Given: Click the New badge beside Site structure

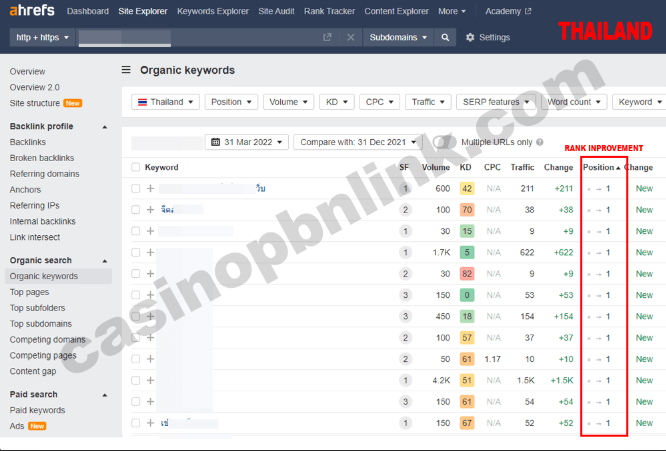Looking at the screenshot, I should [x=73, y=103].
